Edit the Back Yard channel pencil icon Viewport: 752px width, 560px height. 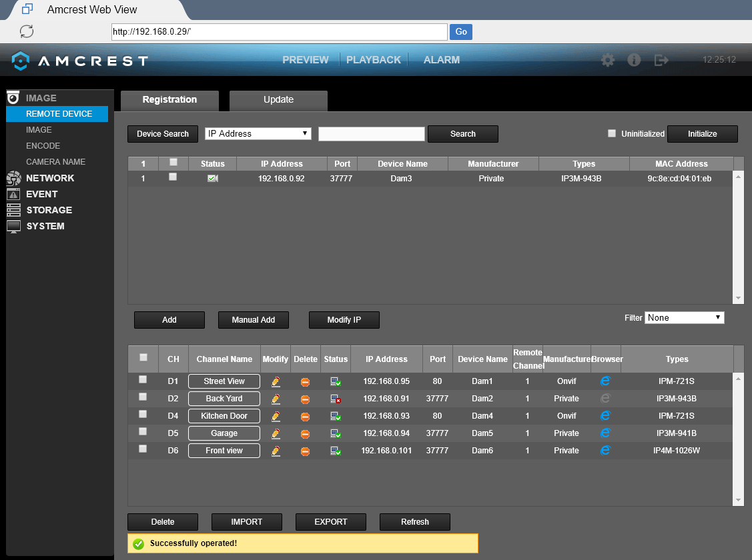[x=276, y=399]
